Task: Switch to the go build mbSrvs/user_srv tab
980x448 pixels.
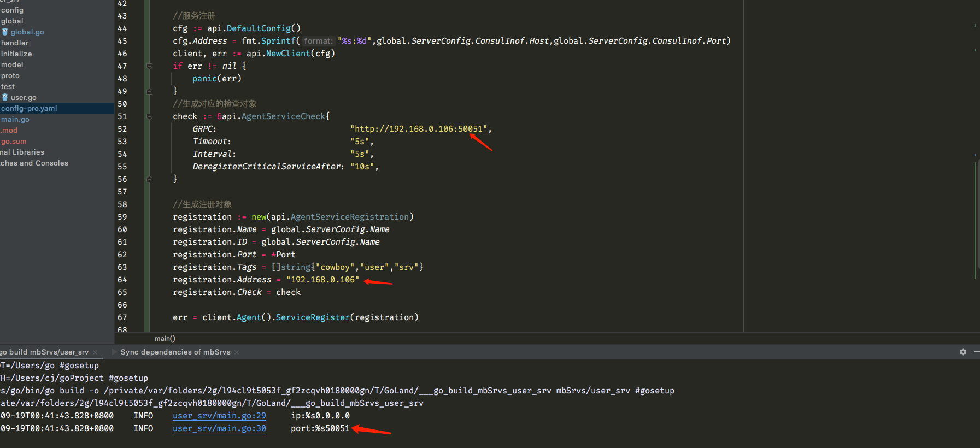Action: point(44,352)
